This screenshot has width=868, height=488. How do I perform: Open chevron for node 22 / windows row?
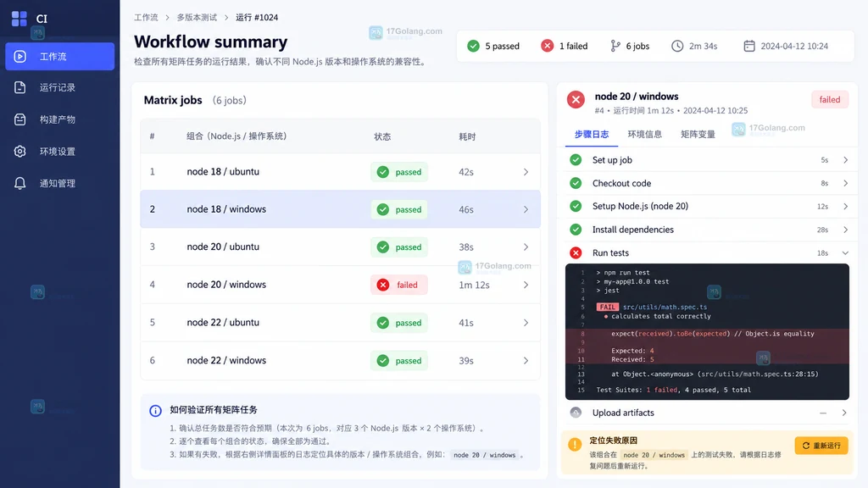(526, 361)
